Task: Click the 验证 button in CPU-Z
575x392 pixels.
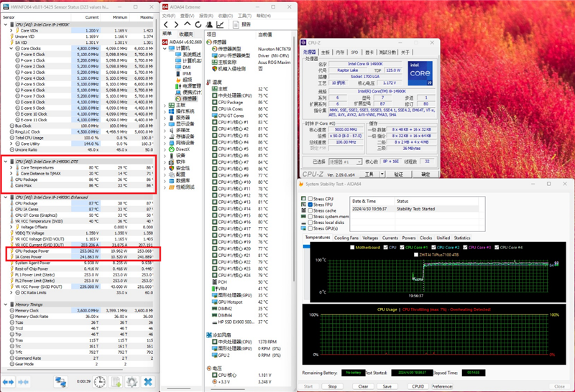Action: 399,174
